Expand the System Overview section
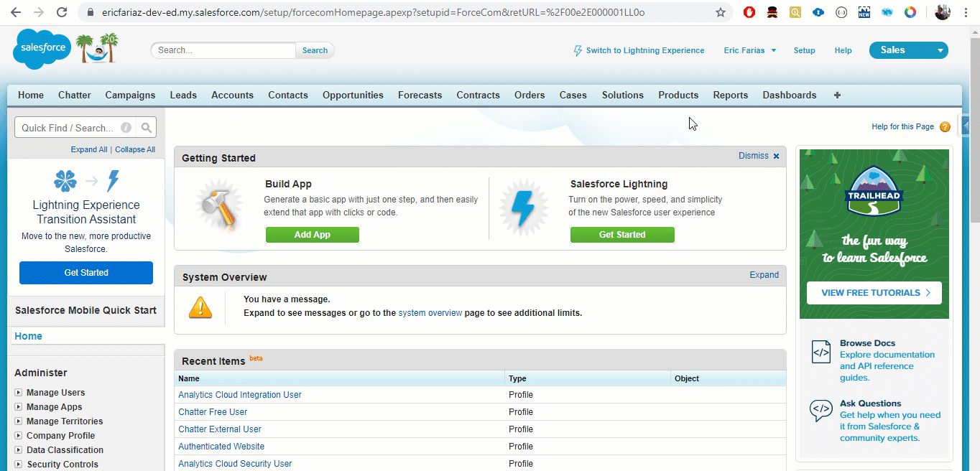980x471 pixels. [764, 275]
